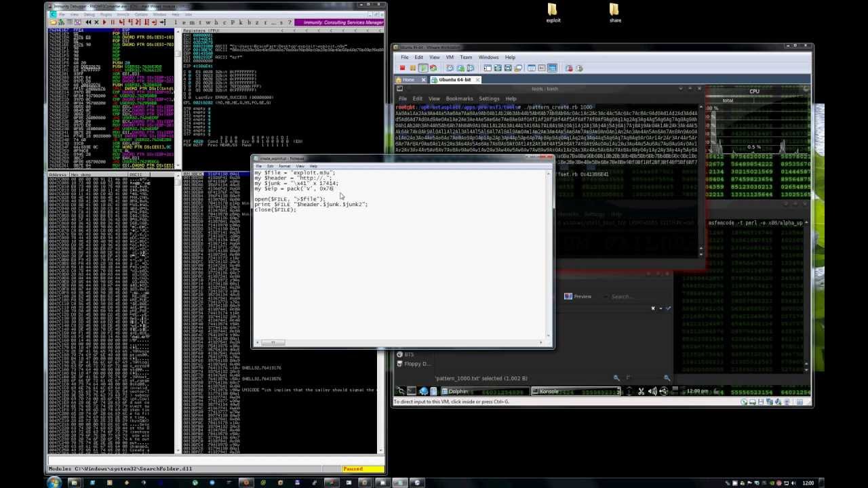Image resolution: width=868 pixels, height=488 pixels.
Task: Click the green Power on icon in VMware toolbar
Action: click(x=423, y=68)
